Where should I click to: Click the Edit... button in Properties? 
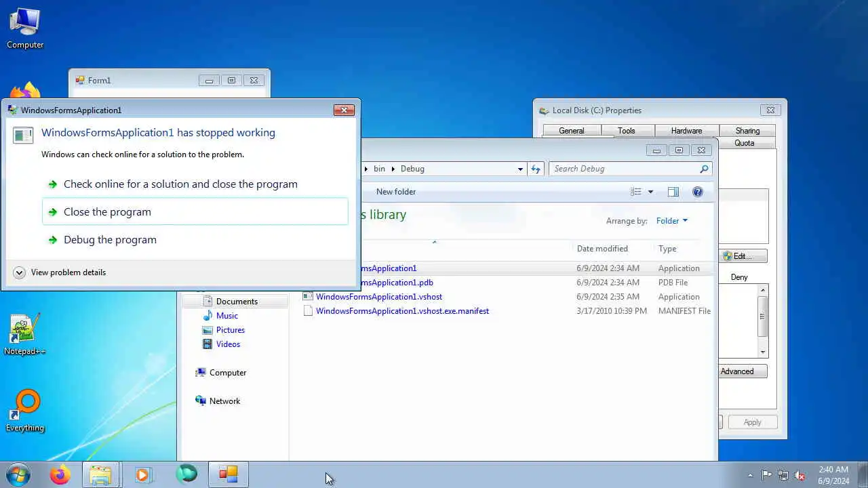[x=743, y=256]
